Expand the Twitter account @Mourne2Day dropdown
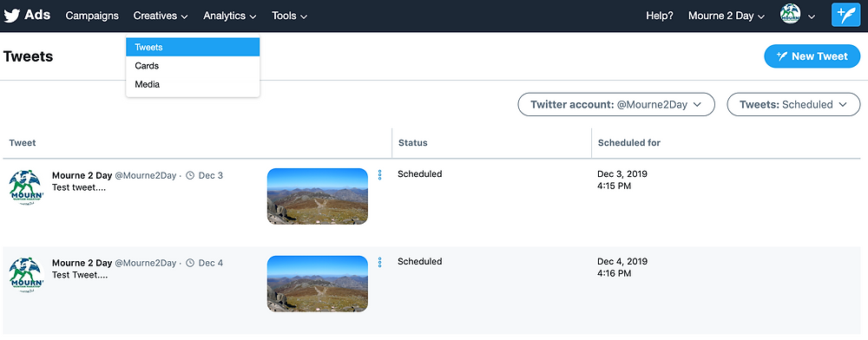The width and height of the screenshot is (868, 340). coord(616,104)
